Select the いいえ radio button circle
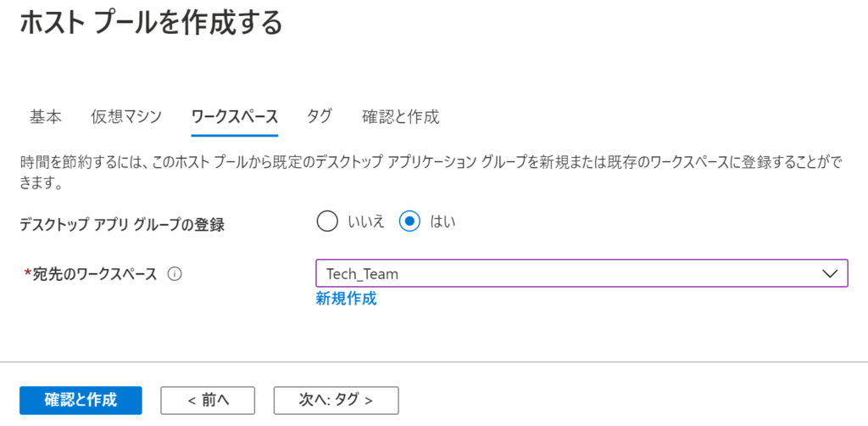Viewport: 868px width, 426px height. click(327, 222)
